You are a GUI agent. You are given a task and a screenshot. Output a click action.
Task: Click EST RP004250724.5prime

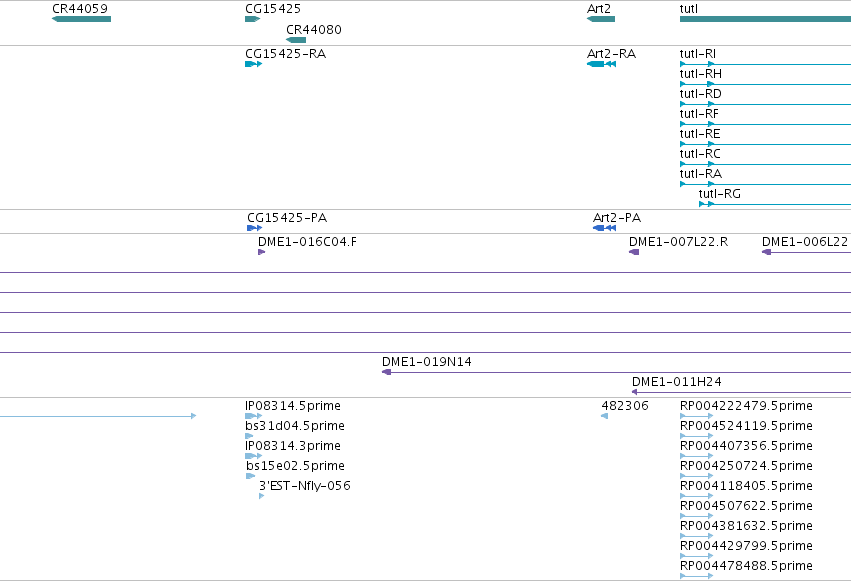tap(697, 476)
